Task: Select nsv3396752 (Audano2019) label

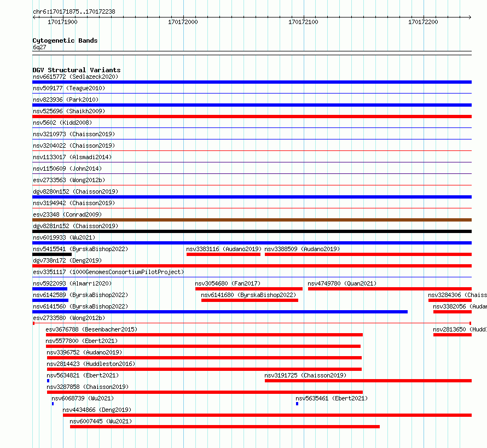Action: [x=84, y=352]
